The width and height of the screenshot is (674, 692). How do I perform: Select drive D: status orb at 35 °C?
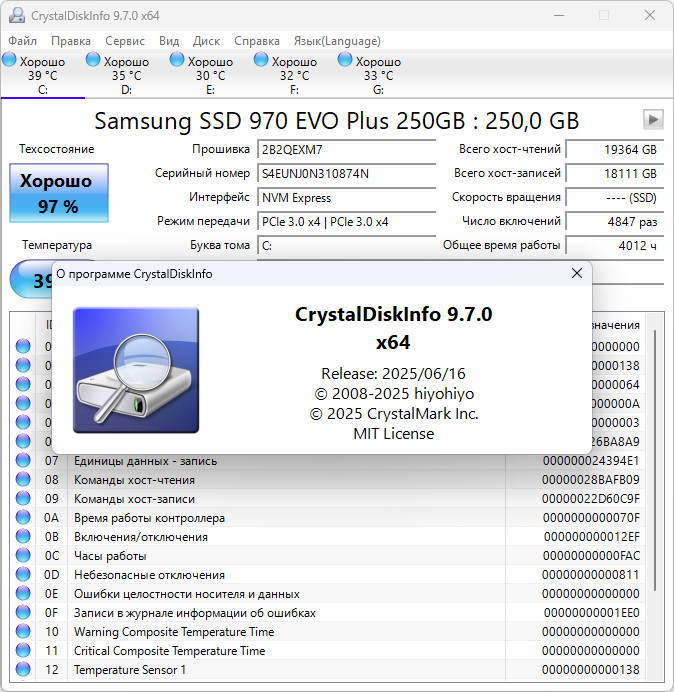pos(94,61)
